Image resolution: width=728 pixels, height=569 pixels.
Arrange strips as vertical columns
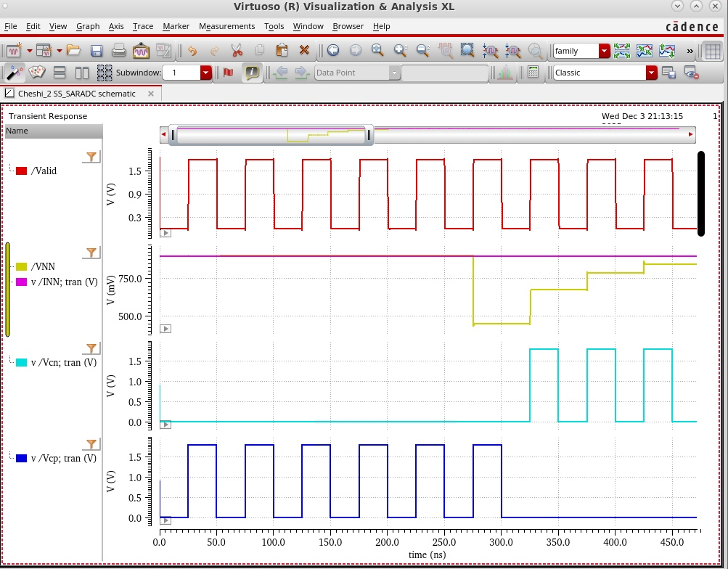pyautogui.click(x=82, y=73)
